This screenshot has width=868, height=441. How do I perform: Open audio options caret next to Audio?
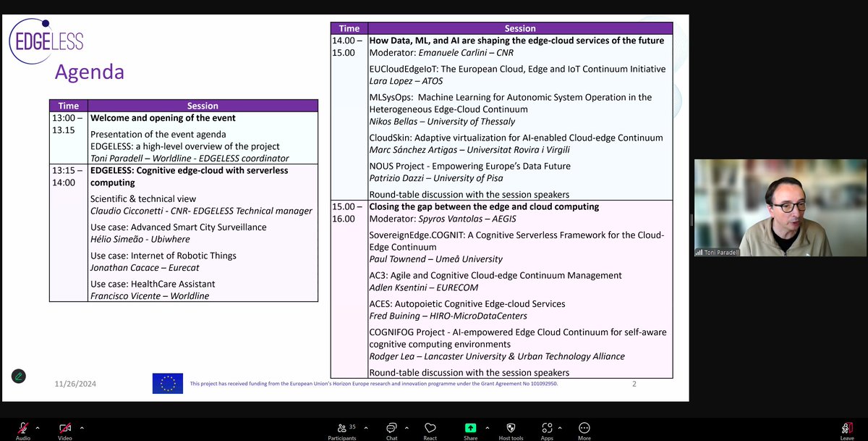point(38,427)
